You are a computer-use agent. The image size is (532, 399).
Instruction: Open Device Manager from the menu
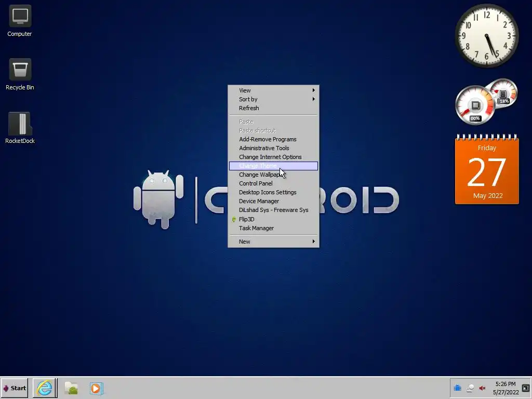[x=273, y=201]
